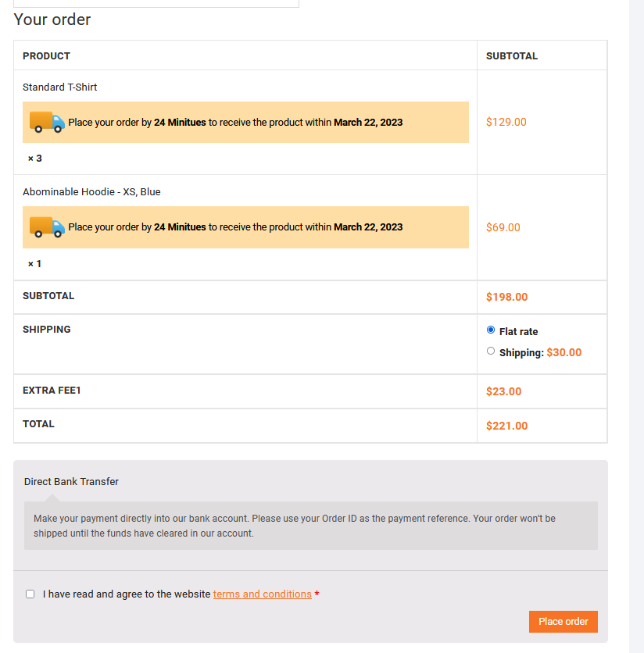Click the truck icon in the Abominable Hoodie banner

(x=46, y=227)
